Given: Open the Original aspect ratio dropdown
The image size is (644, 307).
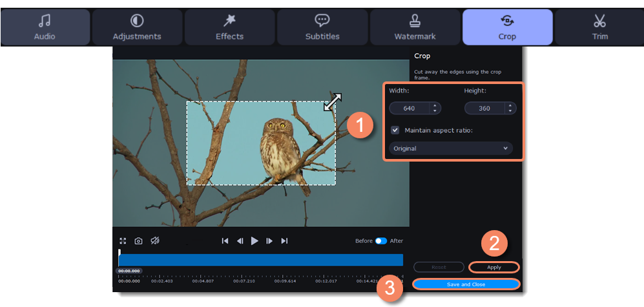Looking at the screenshot, I should click(x=451, y=149).
